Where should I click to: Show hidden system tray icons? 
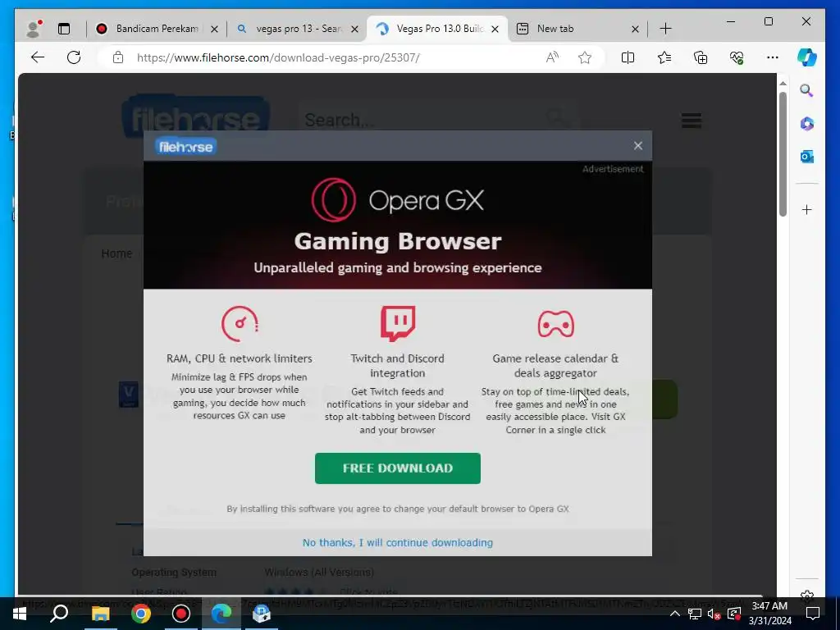coord(675,614)
